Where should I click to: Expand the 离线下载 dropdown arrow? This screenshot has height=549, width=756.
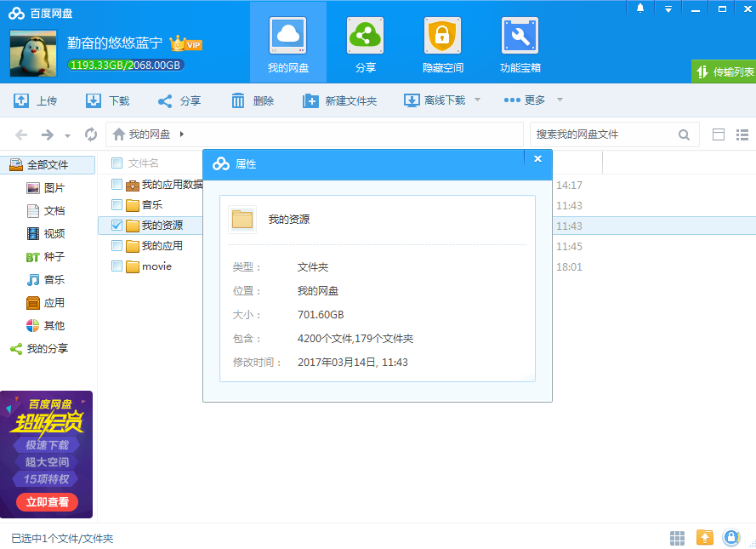[477, 100]
